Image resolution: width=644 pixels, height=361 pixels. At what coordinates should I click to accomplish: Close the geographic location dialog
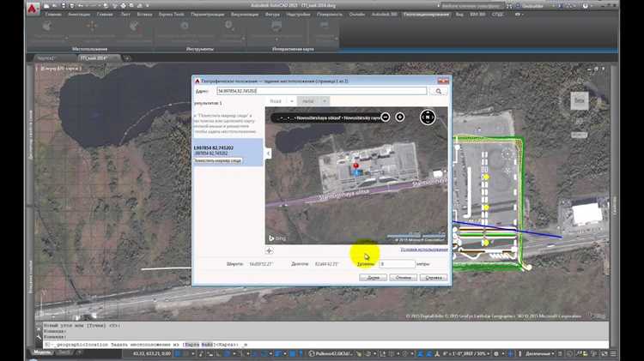443,81
